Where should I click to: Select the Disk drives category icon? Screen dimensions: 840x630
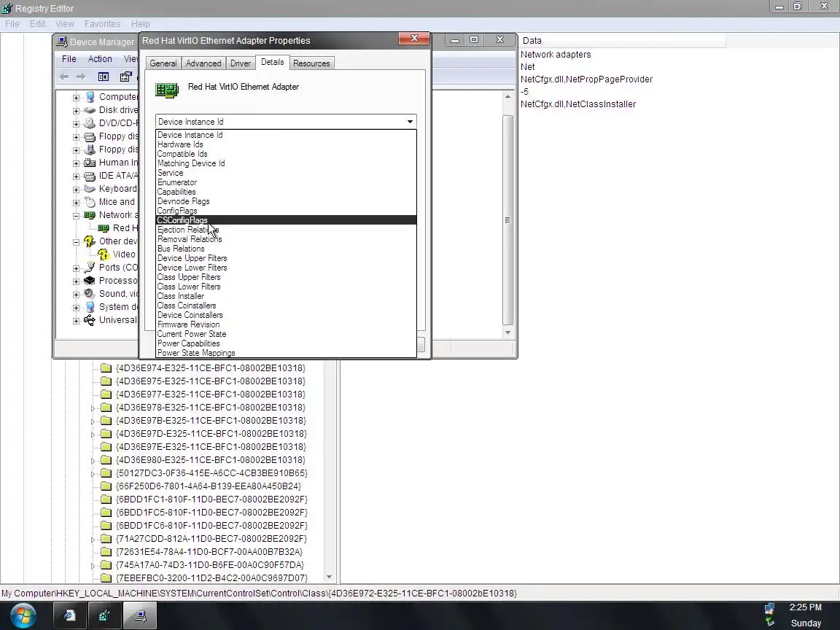90,110
